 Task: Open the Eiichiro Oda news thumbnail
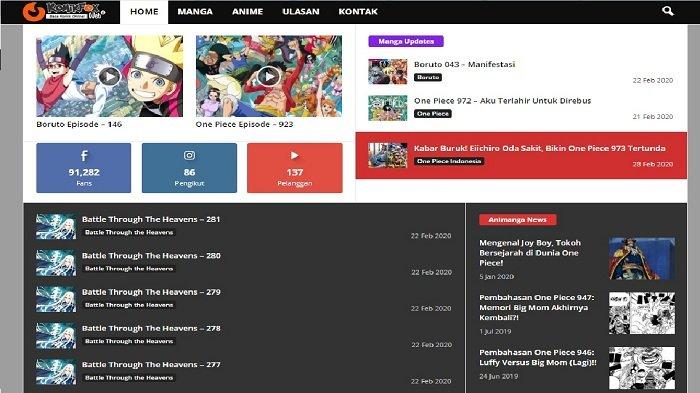click(388, 155)
